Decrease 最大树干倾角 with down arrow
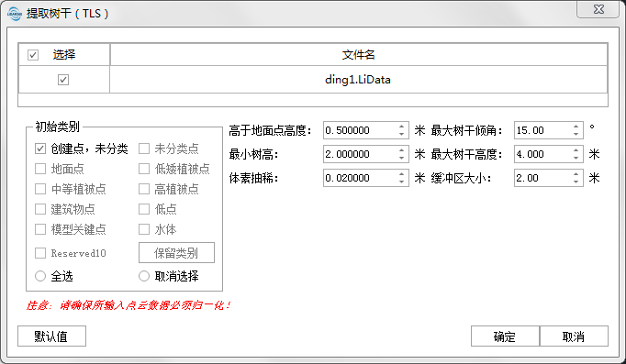Screen dimensions: 626x364 pyautogui.click(x=576, y=135)
